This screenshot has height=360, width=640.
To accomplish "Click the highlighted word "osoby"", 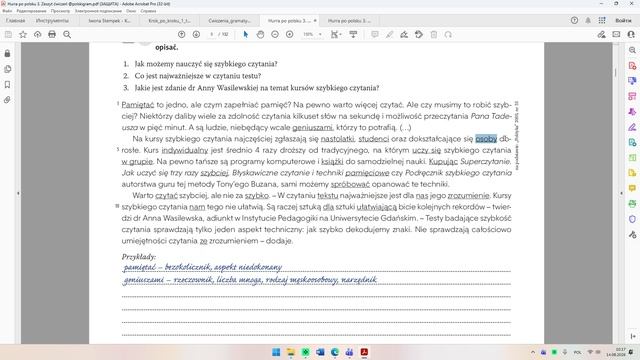I will [x=486, y=139].
